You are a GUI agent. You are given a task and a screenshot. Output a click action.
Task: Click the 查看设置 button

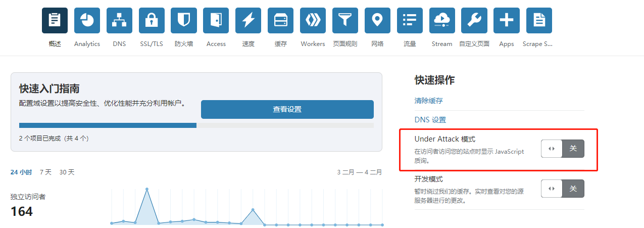pos(287,109)
